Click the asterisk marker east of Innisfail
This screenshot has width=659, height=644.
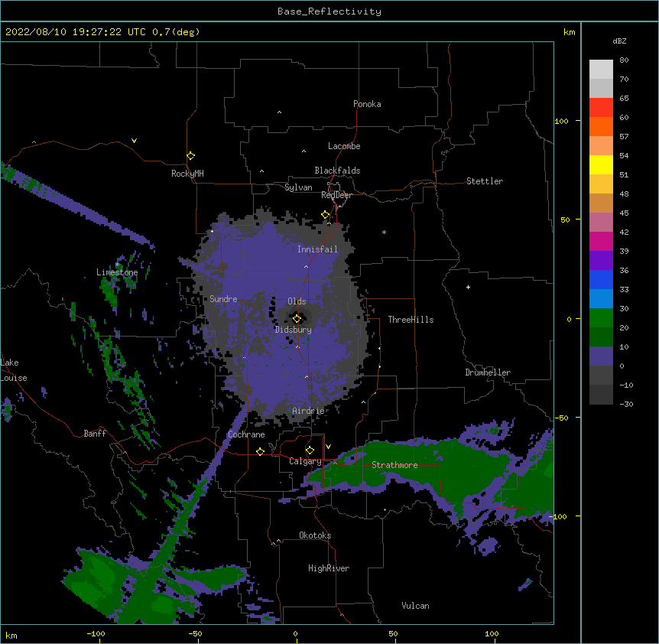[x=384, y=232]
